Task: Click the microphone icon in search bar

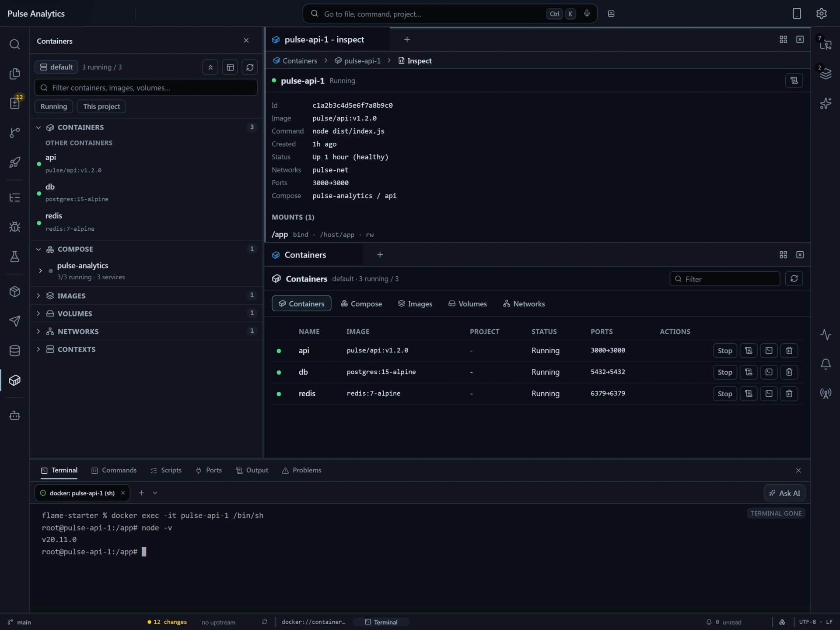Action: point(587,14)
